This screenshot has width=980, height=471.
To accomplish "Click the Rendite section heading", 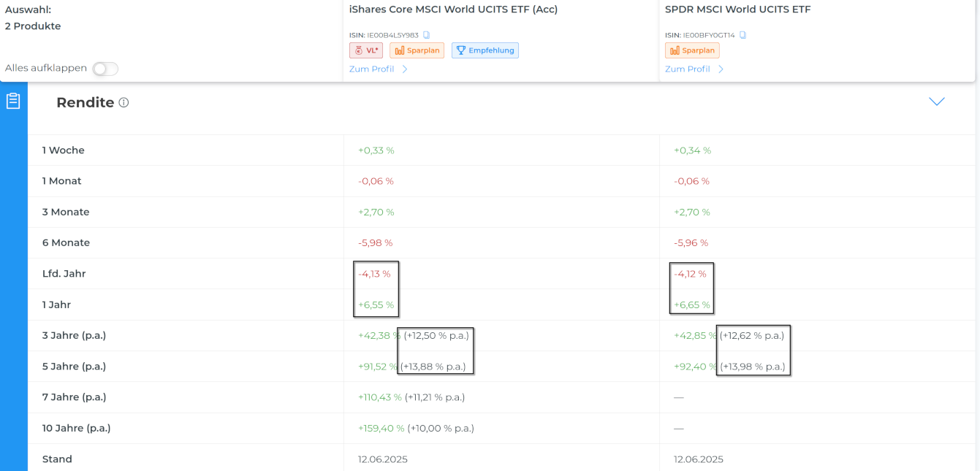I will tap(85, 103).
